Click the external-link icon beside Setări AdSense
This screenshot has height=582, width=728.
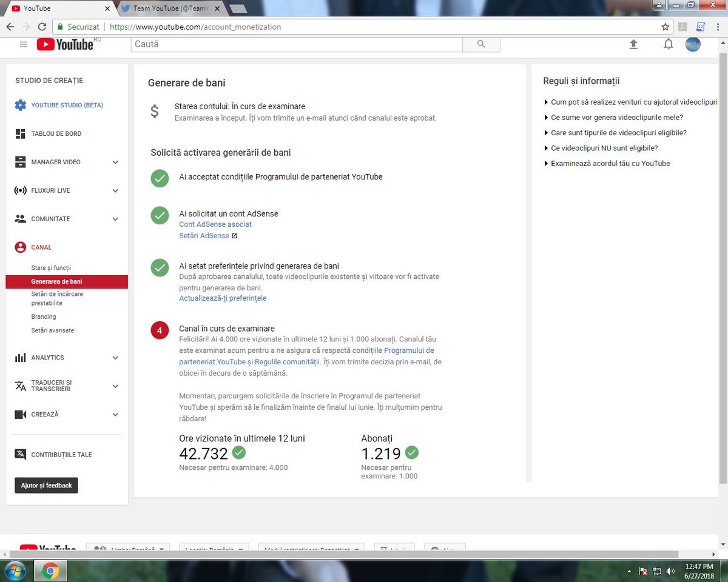(234, 236)
